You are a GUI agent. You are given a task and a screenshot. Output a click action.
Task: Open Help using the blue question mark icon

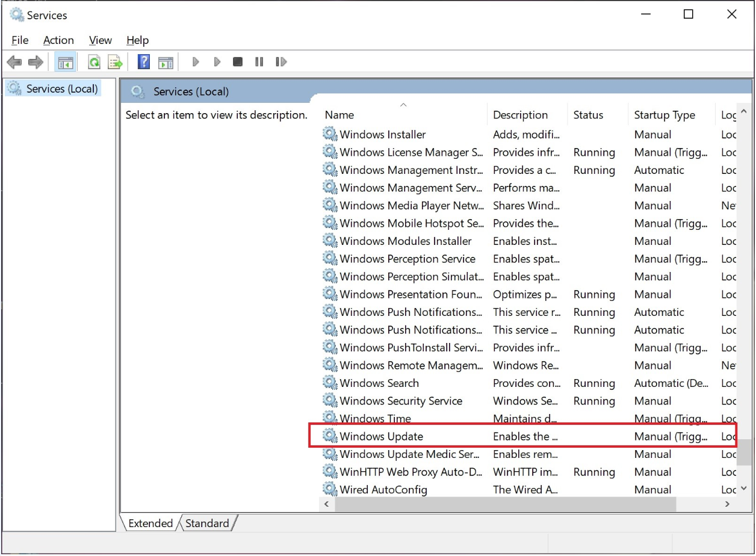144,62
